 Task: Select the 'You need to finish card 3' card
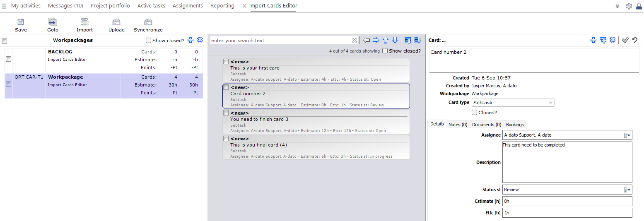[x=316, y=122]
